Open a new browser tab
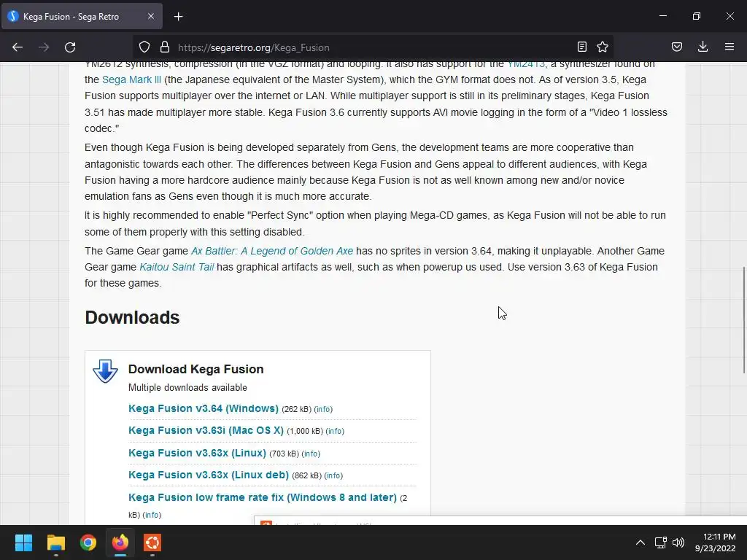The height and width of the screenshot is (560, 747). click(178, 17)
